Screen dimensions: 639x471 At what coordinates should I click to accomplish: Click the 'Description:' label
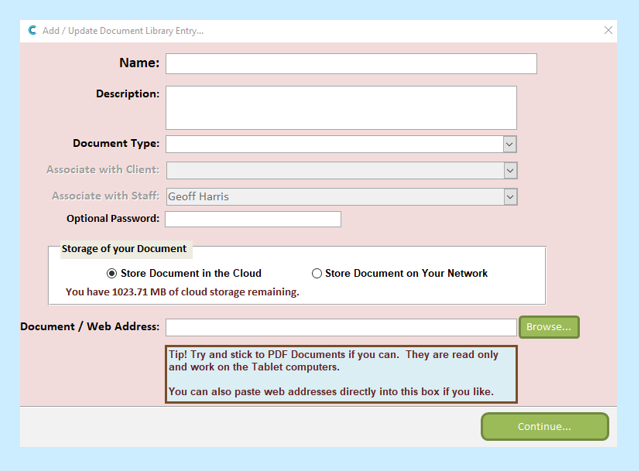point(128,94)
